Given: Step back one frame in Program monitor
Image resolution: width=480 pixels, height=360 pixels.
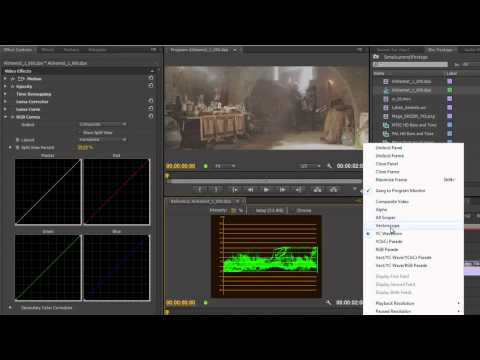Looking at the screenshot, I should tap(250, 190).
